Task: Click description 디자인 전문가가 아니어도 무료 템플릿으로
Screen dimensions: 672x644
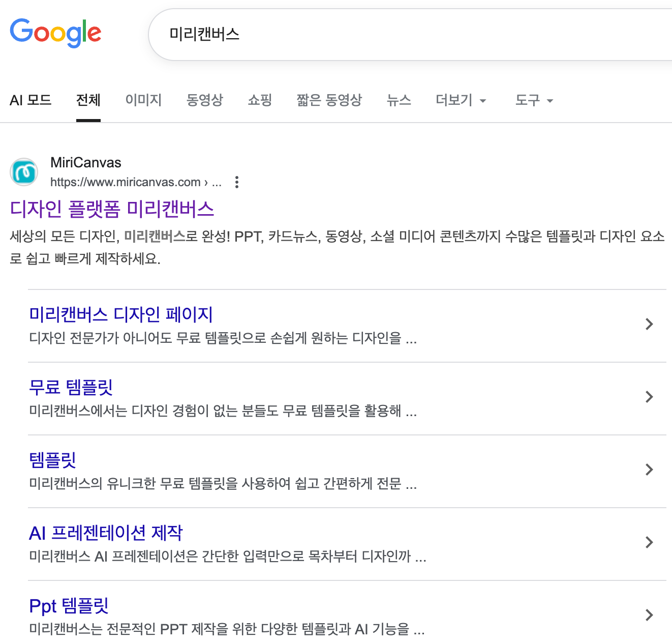Action: tap(223, 338)
